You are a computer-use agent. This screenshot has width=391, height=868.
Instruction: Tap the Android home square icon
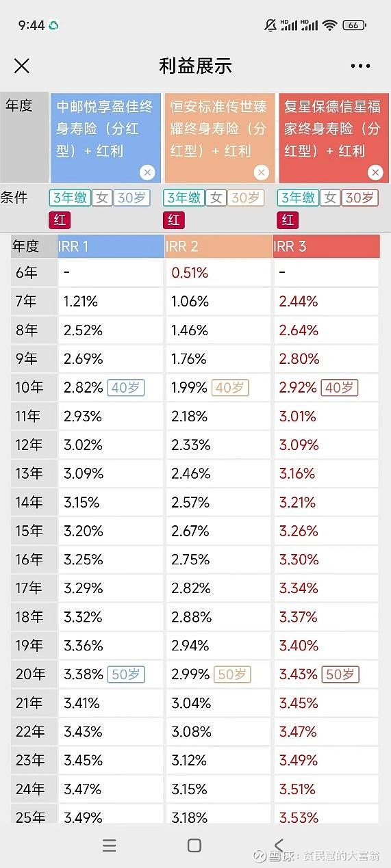pos(194,845)
